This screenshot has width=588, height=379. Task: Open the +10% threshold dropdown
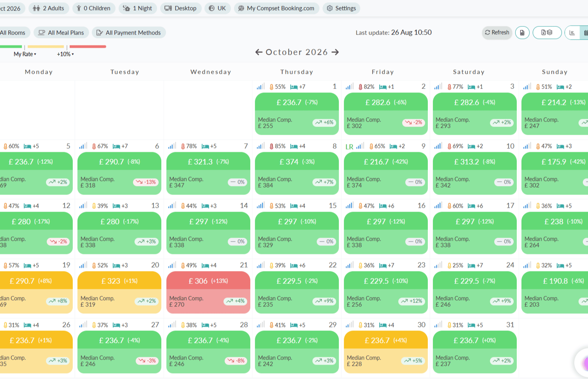tap(65, 54)
